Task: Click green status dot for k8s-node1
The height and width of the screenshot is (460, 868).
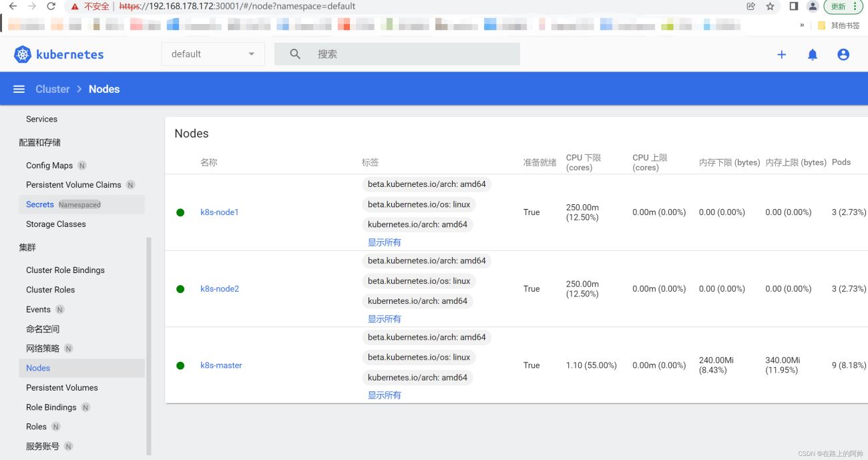Action: 180,212
